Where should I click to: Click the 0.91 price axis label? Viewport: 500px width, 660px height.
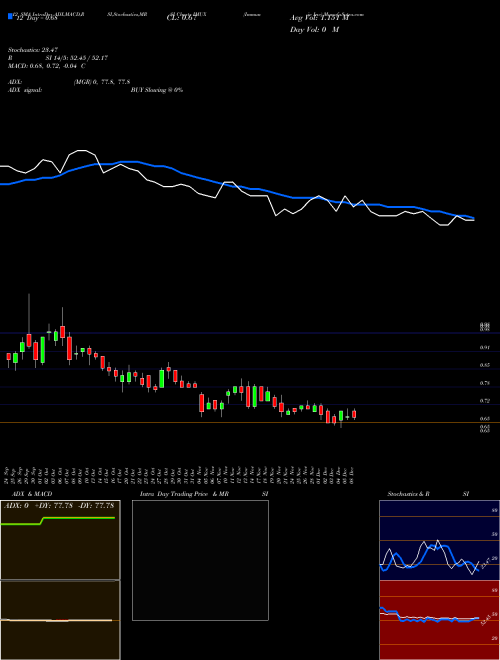(x=484, y=348)
